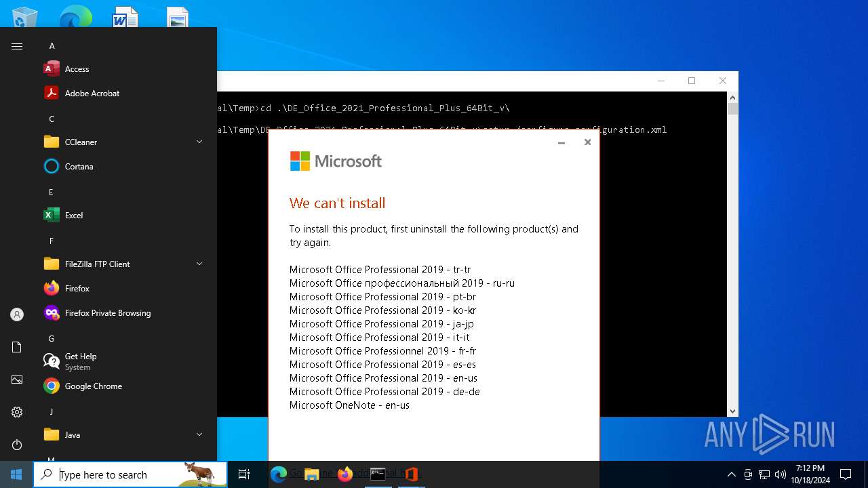The height and width of the screenshot is (488, 868).
Task: Expand the FileZilla FTP Client chevron
Action: click(x=199, y=264)
